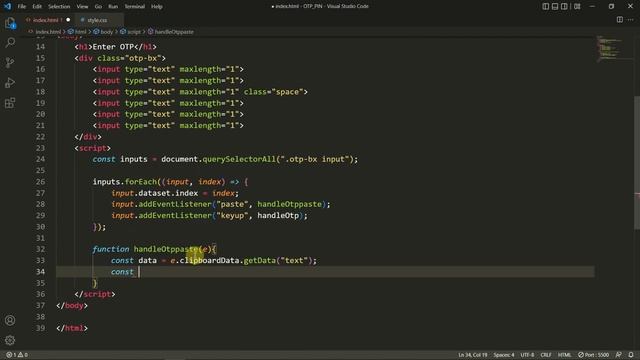640x360 pixels.
Task: Select script in the breadcrumb
Action: point(134,32)
